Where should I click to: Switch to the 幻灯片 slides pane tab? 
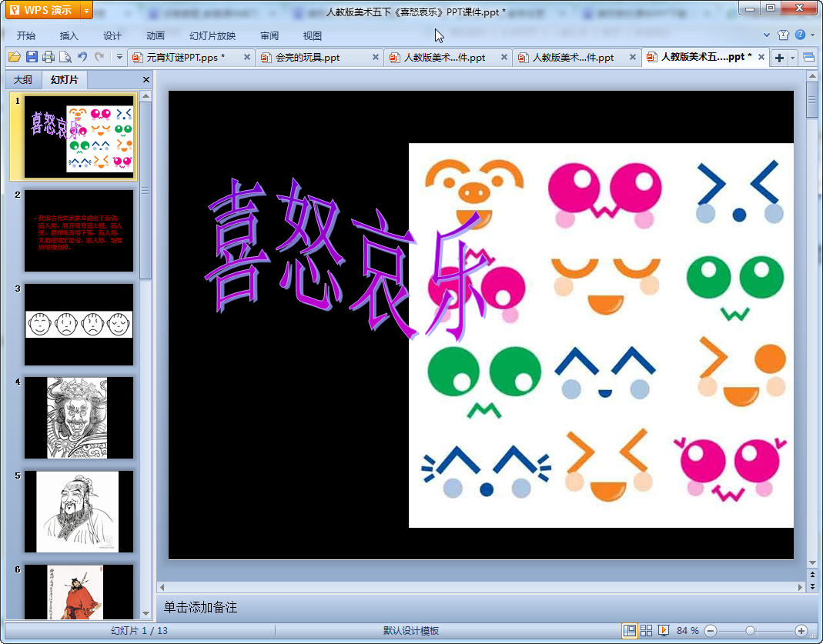[64, 80]
